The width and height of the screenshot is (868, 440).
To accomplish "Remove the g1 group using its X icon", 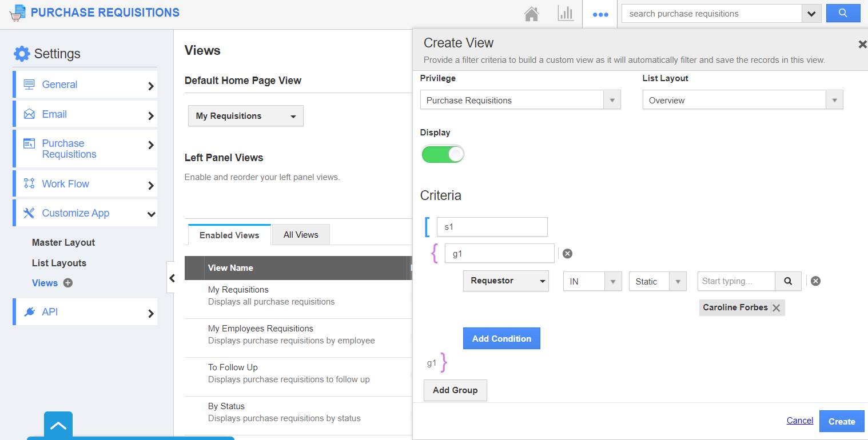I will pyautogui.click(x=567, y=253).
